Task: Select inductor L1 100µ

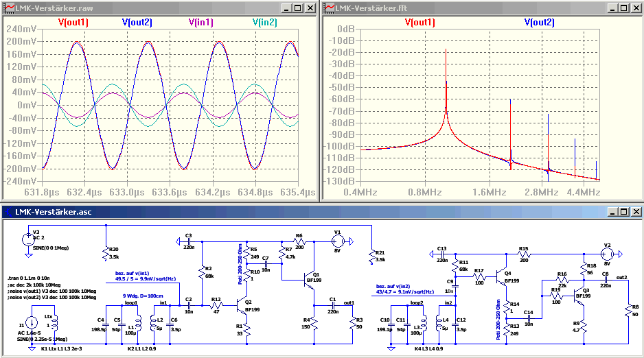Action: coord(138,324)
